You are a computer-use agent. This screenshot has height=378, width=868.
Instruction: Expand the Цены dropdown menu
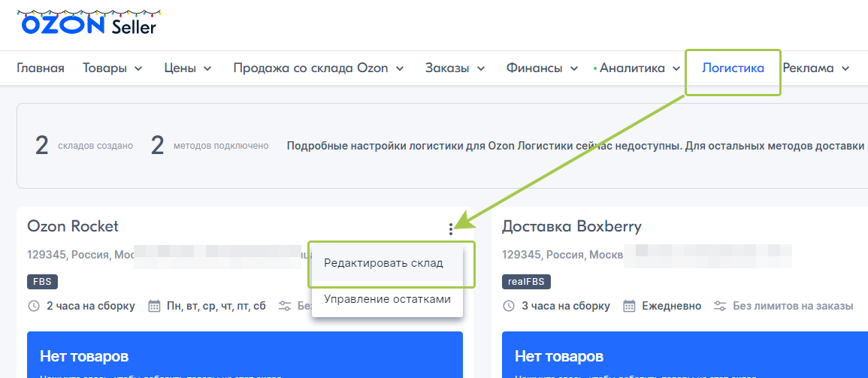[x=188, y=68]
